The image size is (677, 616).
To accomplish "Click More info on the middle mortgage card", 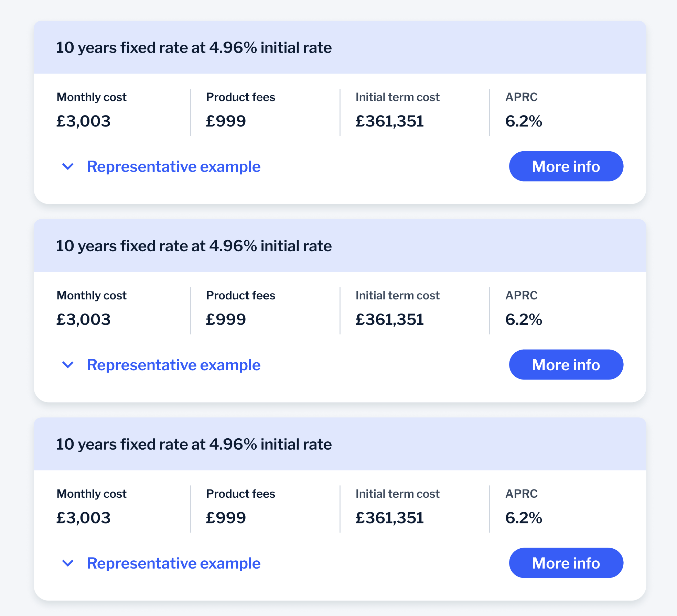I will (x=566, y=365).
